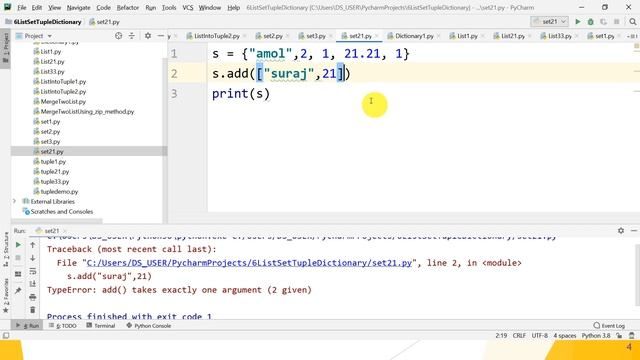Image resolution: width=640 pixels, height=360 pixels.
Task: Click the Python 3.8 interpreter status
Action: point(596,336)
